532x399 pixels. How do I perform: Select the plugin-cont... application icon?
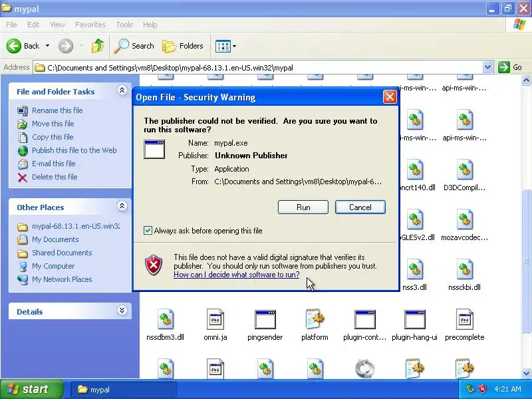pos(364,319)
